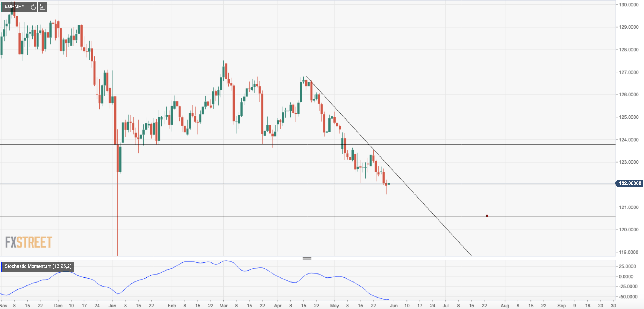Image resolution: width=644 pixels, height=309 pixels.
Task: Click the Aug label on the time axis
Action: (505, 306)
